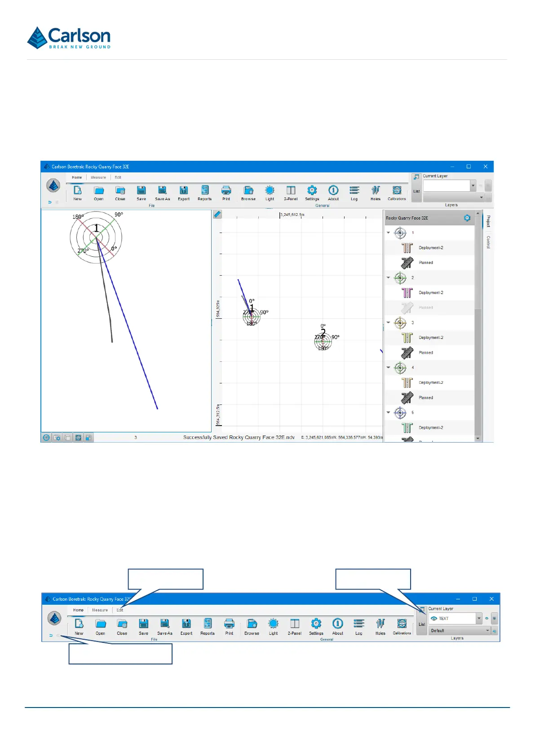Collapse hole 4 tree node
The width and height of the screenshot is (535, 756).
(389, 367)
